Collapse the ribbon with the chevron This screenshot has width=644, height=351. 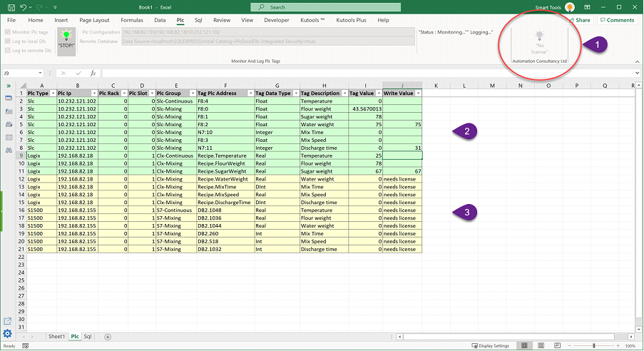pyautogui.click(x=637, y=61)
